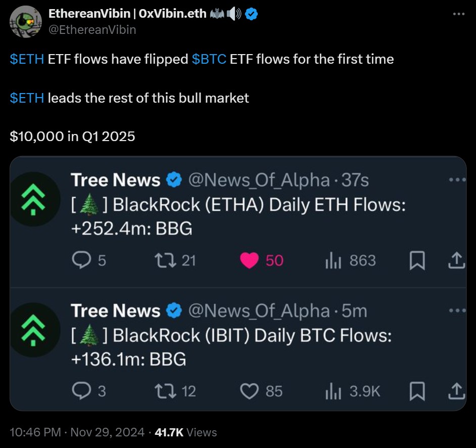Viewport: 476px width, 448px height.
Task: Bookmark the IBIT Daily BTC Flows post
Action: (417, 391)
